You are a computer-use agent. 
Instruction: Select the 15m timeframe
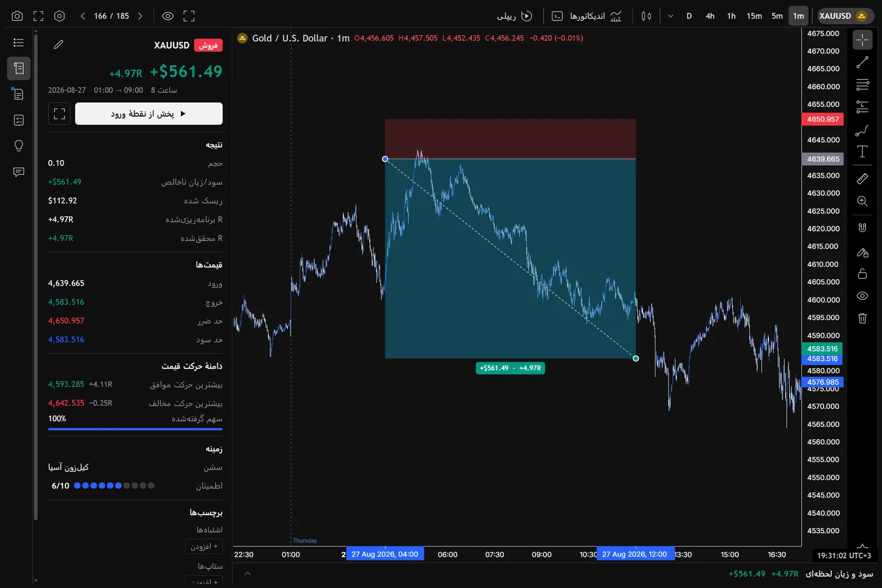click(x=754, y=16)
